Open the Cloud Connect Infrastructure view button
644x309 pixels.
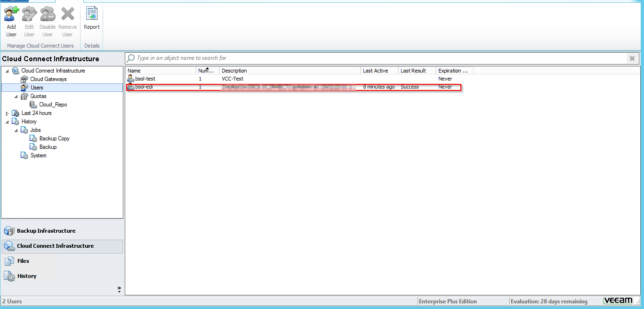coord(62,246)
